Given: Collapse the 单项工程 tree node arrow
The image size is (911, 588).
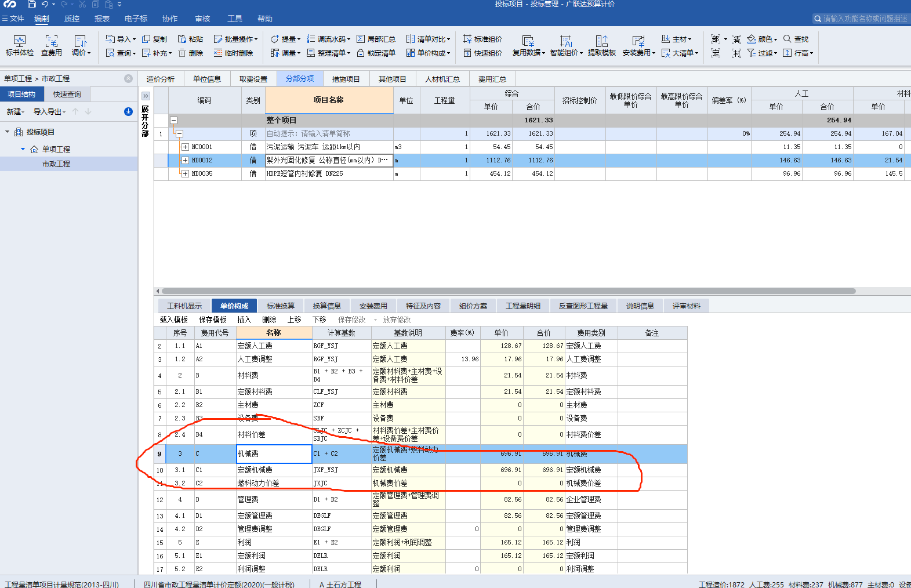Looking at the screenshot, I should tap(23, 149).
